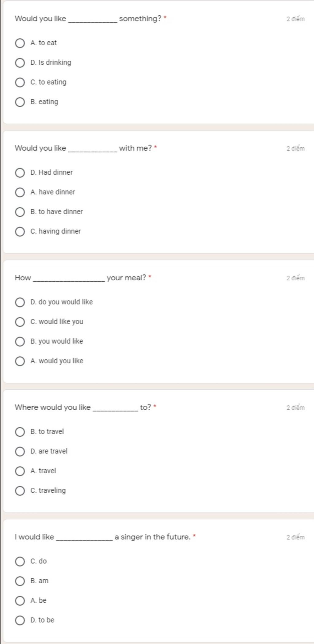Select answer 'A. to eat'
This screenshot has height=644, width=314.
(20, 43)
